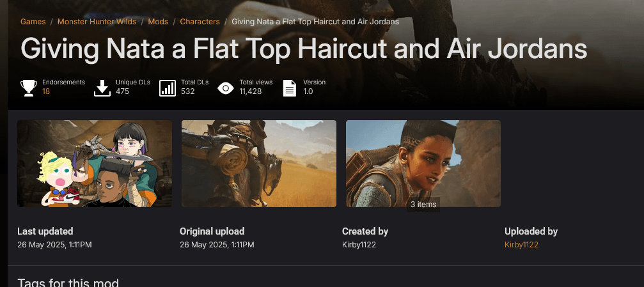The height and width of the screenshot is (287, 644).
Task: Open the desert landscape screenshot thumbnail
Action: pyautogui.click(x=259, y=164)
